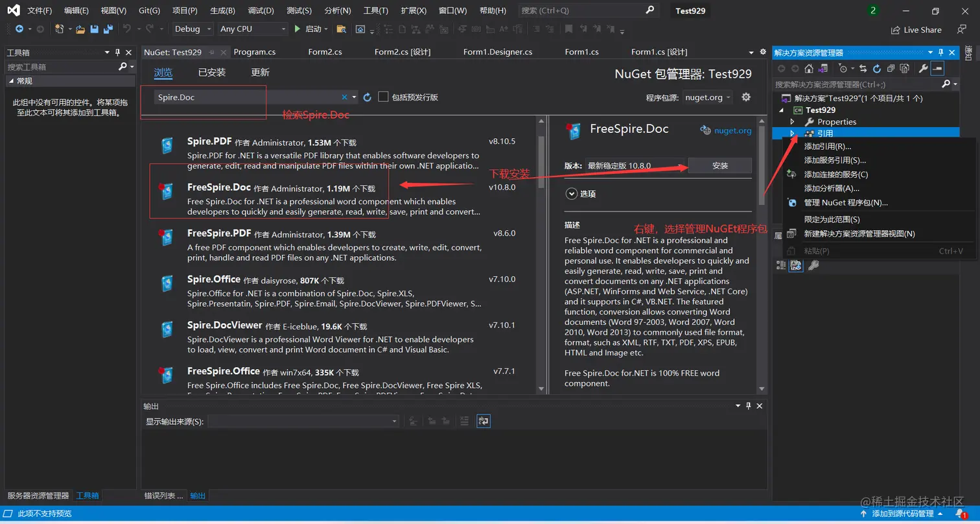
Task: Click the Spire.DocViewer package icon
Action: (167, 329)
